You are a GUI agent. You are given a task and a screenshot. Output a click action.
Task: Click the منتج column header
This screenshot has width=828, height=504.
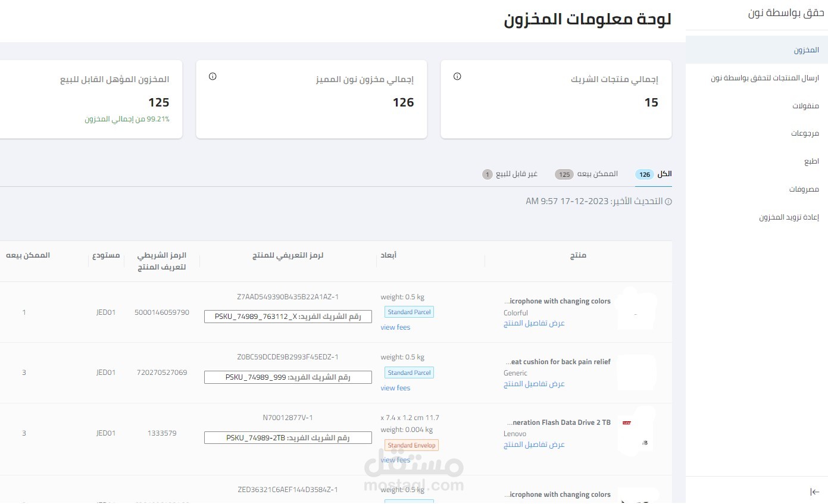click(x=579, y=255)
